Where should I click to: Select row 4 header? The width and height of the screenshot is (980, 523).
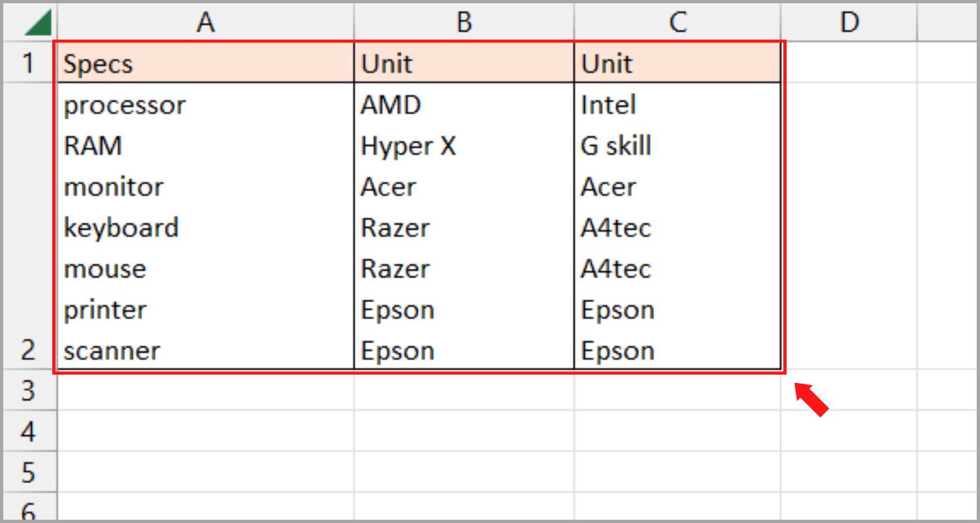tap(28, 431)
